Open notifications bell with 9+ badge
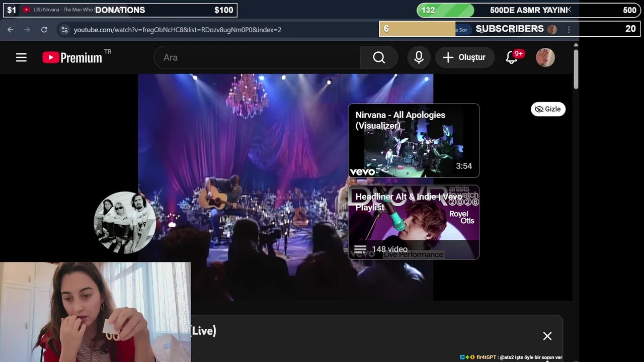644x362 pixels. 512,57
